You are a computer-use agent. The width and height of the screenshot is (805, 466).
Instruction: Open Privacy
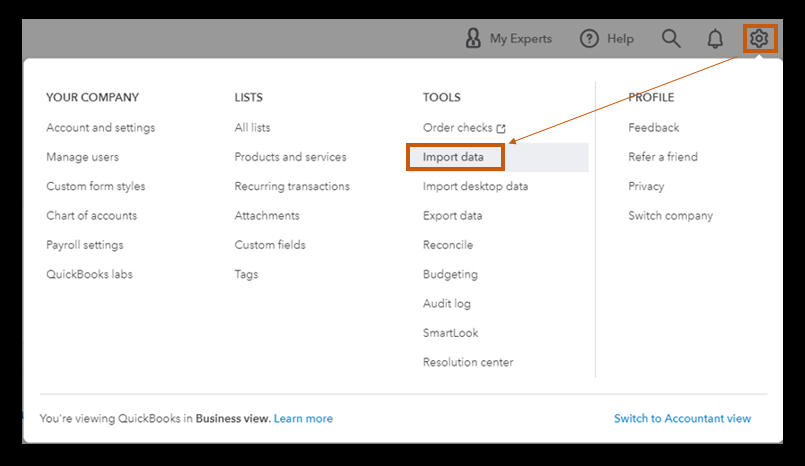tap(646, 186)
